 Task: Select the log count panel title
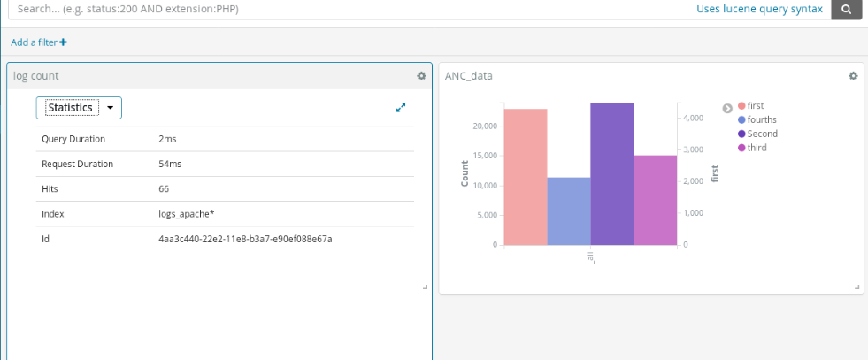36,76
